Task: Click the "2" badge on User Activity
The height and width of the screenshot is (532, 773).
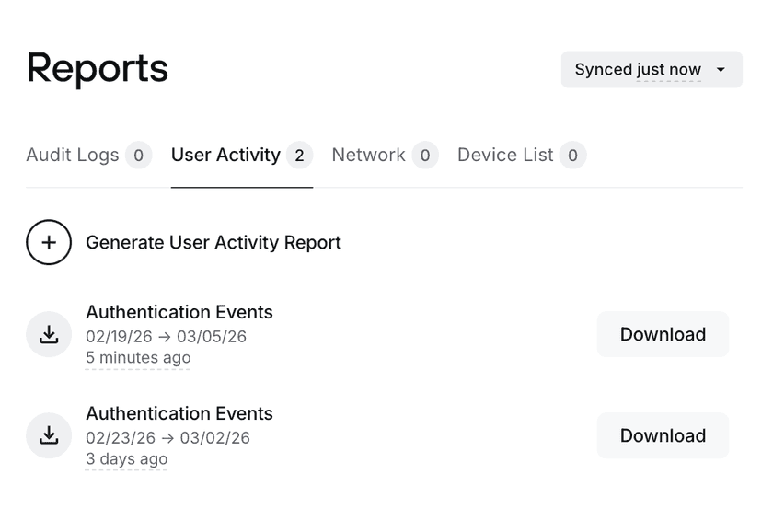Action: pyautogui.click(x=299, y=156)
